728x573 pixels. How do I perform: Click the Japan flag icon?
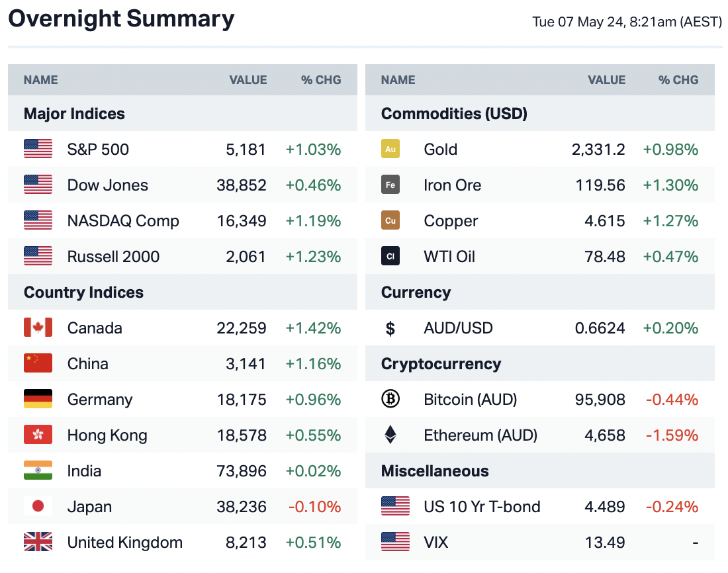click(38, 507)
